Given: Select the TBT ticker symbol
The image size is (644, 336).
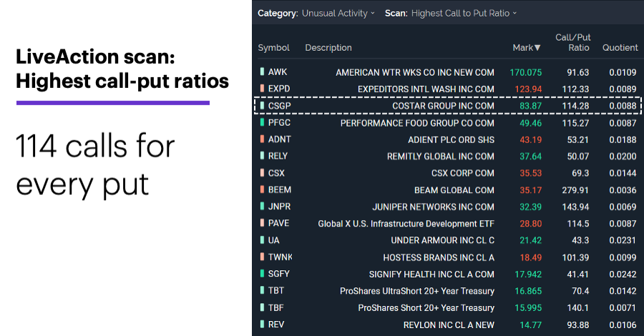Looking at the screenshot, I should (x=276, y=291).
